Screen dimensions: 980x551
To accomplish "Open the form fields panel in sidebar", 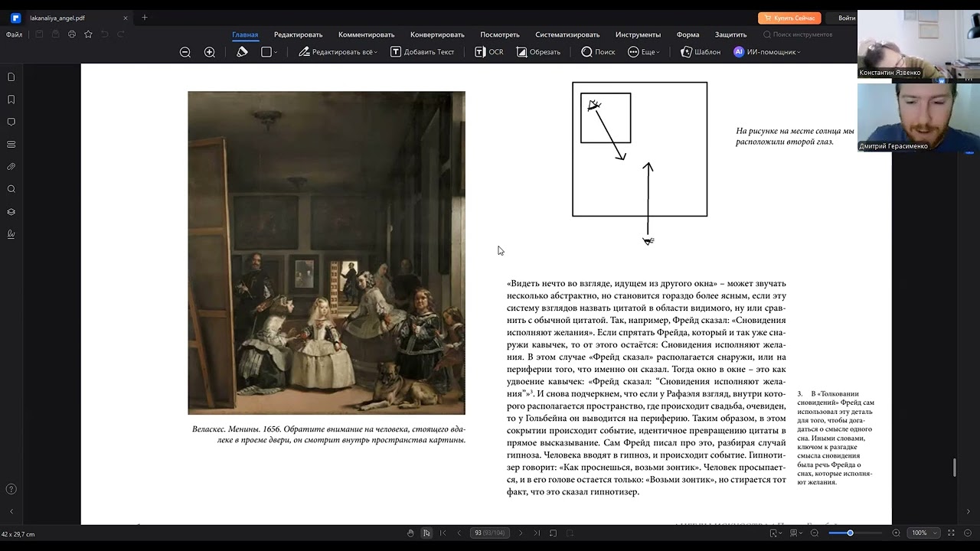I will coord(11,144).
